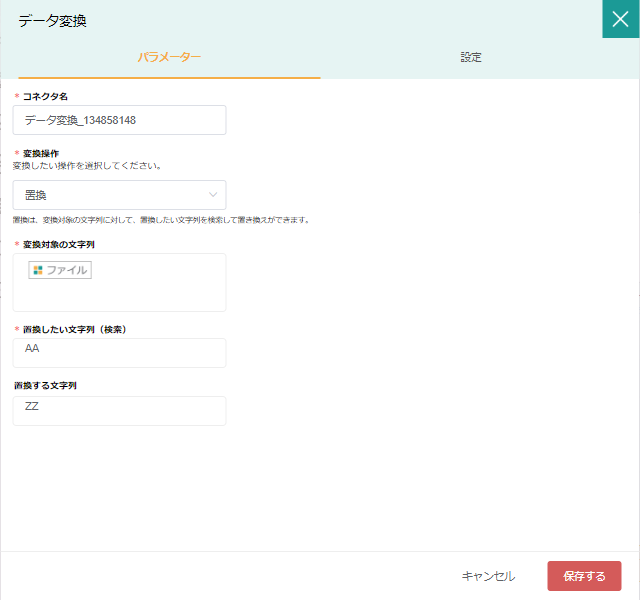This screenshot has width=640, height=600.
Task: Close the データ変換 dialog with X
Action: pyautogui.click(x=620, y=19)
